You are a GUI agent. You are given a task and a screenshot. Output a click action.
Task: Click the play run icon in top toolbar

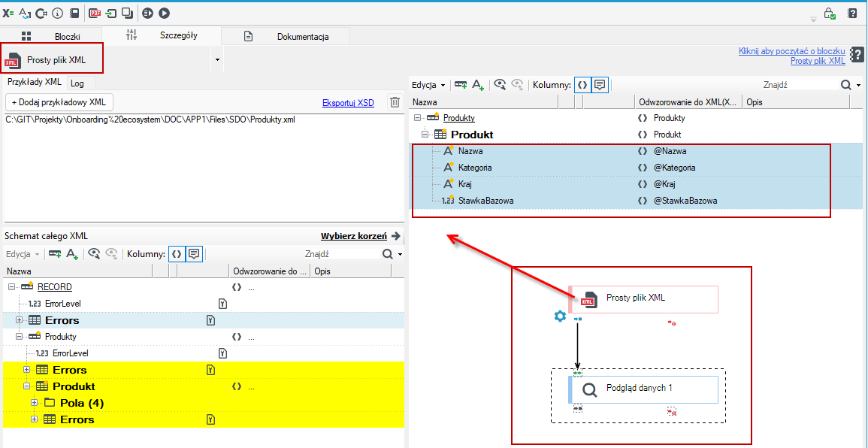click(x=165, y=13)
